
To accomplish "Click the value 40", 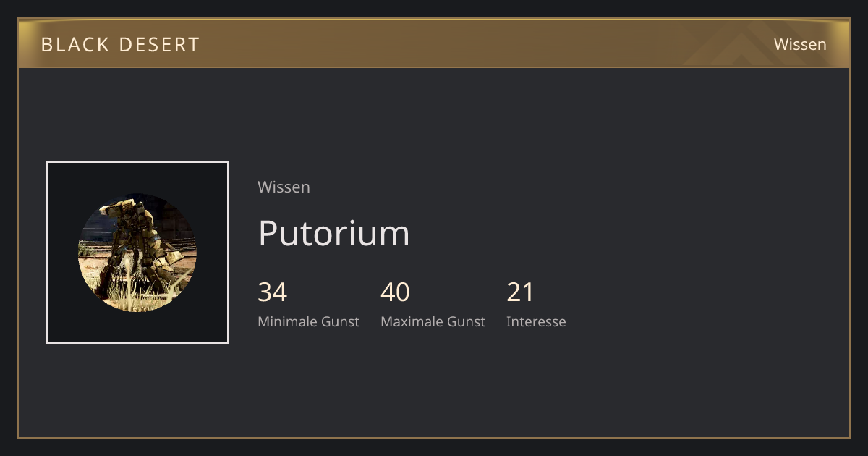I will (395, 292).
